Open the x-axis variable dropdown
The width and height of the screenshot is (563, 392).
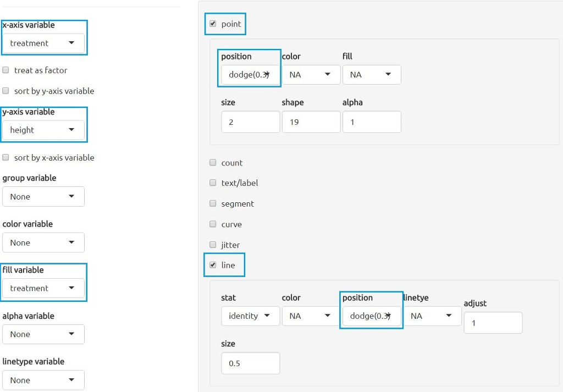point(43,43)
